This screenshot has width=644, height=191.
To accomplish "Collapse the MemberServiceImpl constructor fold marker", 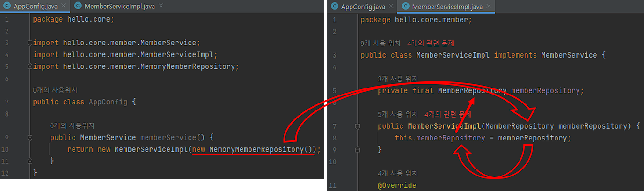I will [358, 126].
